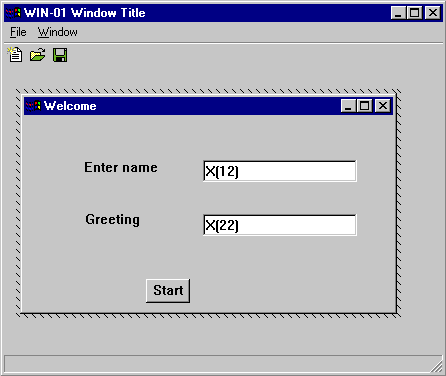
Task: Click the Greeting X(22) input field
Action: tap(280, 225)
